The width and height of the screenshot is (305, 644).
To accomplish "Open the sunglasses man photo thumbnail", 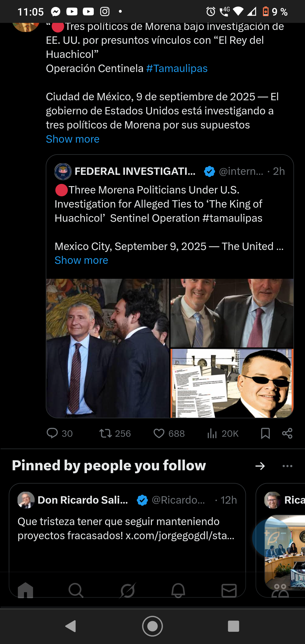I will (x=232, y=383).
